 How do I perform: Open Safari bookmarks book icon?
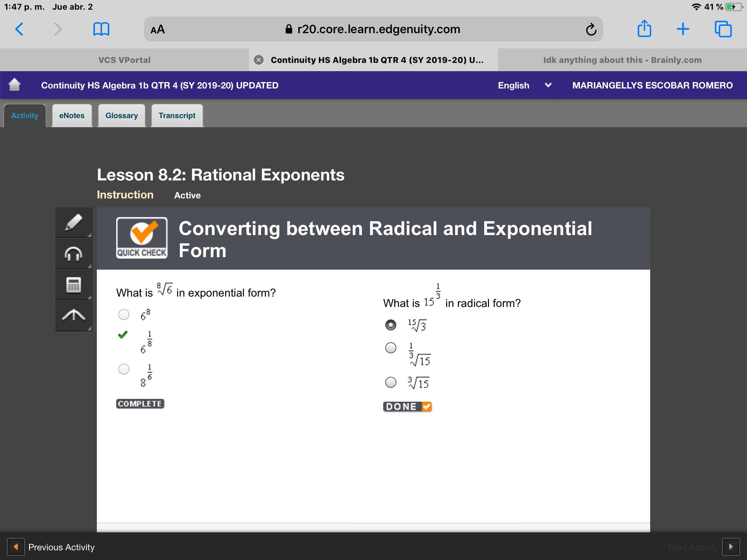tap(101, 29)
